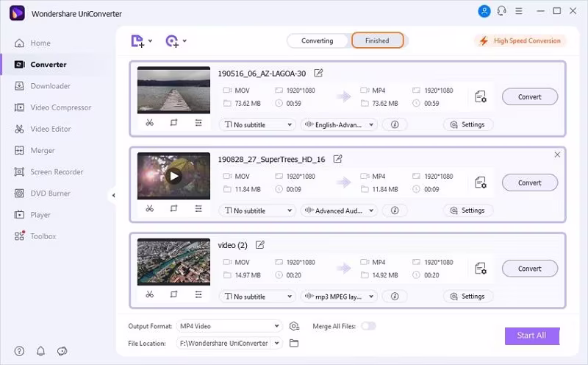The height and width of the screenshot is (365, 588).
Task: Open mp3 MPEG lay... audio dropdown
Action: (x=339, y=297)
